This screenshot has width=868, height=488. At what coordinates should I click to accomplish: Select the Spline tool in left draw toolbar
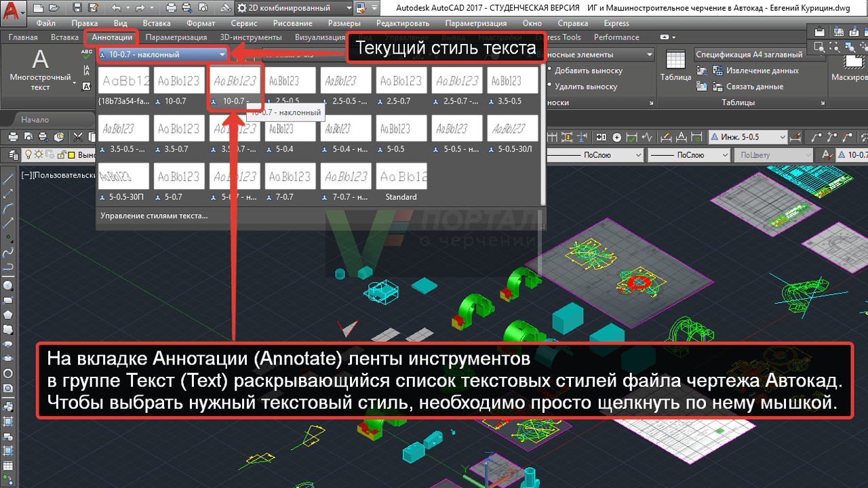[x=8, y=253]
